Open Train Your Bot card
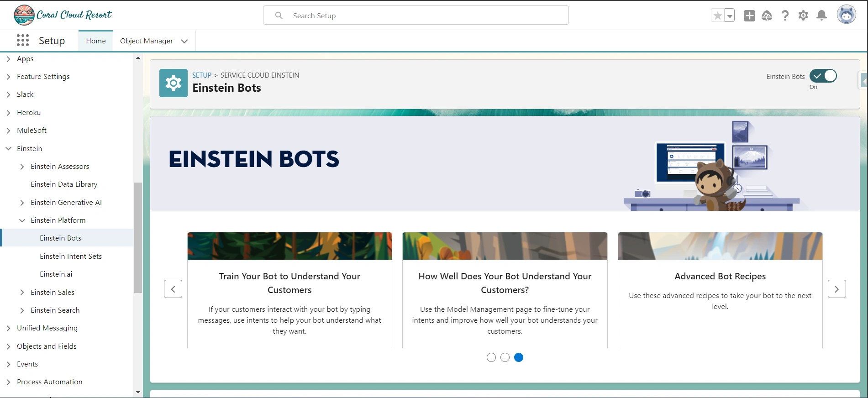This screenshot has width=868, height=398. coord(289,290)
